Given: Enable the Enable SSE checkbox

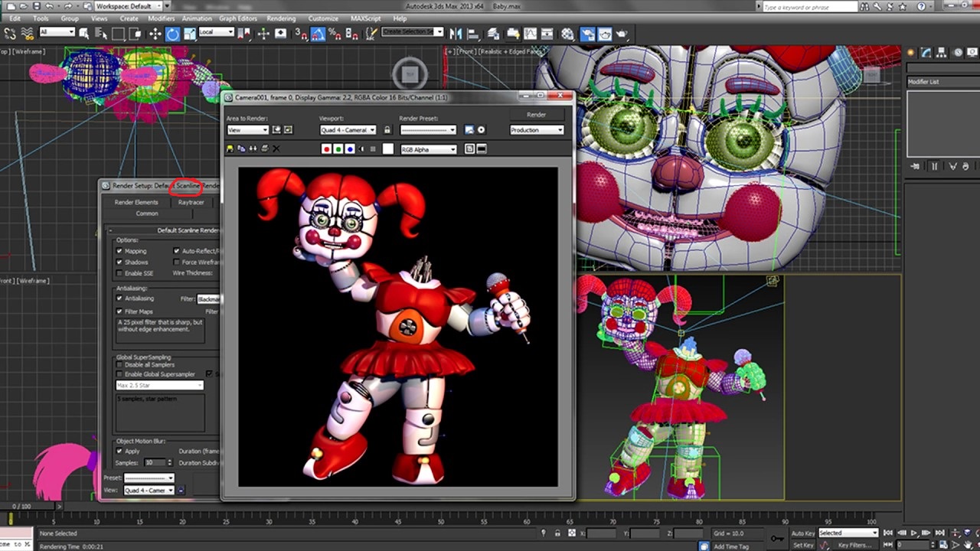Looking at the screenshot, I should 119,273.
